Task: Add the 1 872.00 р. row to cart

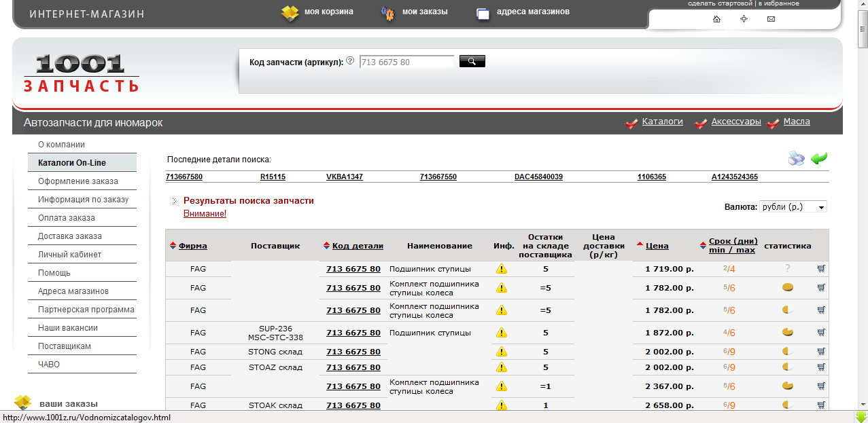Action: pos(821,333)
